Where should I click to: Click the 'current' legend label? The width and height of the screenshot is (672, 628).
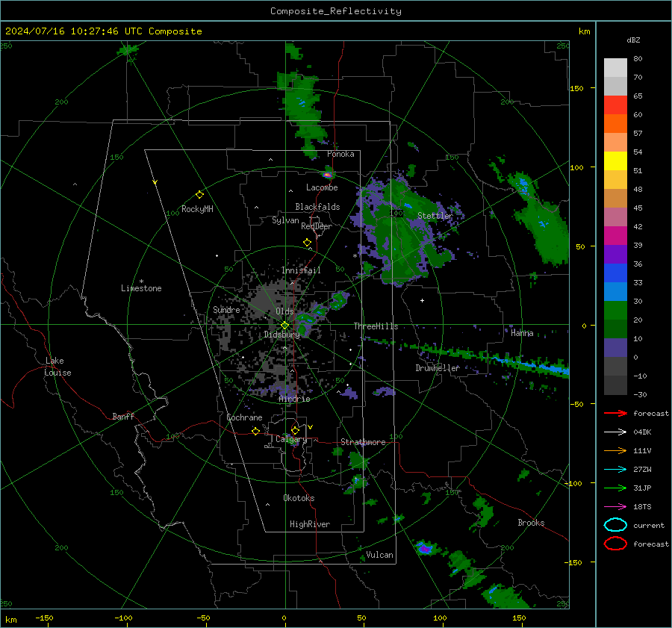tap(649, 525)
